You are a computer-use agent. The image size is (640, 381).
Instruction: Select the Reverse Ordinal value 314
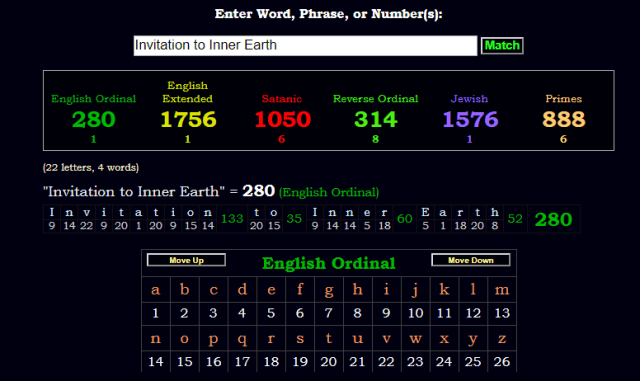pos(376,119)
